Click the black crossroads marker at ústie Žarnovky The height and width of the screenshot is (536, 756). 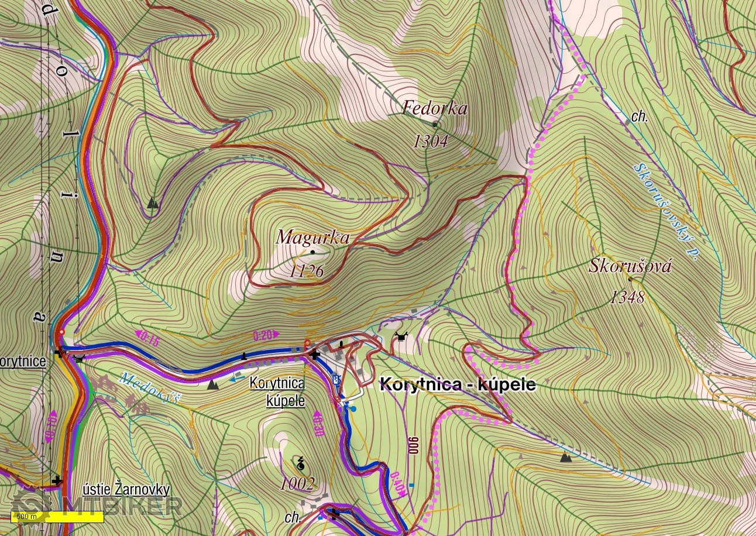coord(57,481)
